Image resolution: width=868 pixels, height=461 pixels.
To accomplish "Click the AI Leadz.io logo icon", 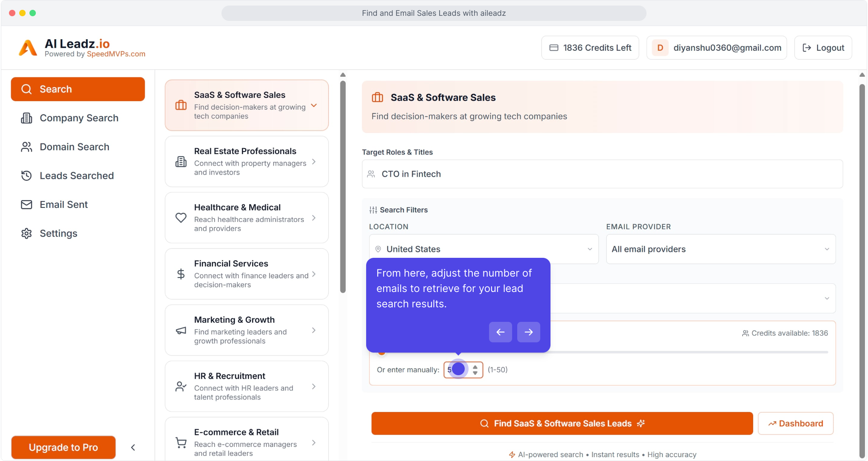I will tap(28, 48).
